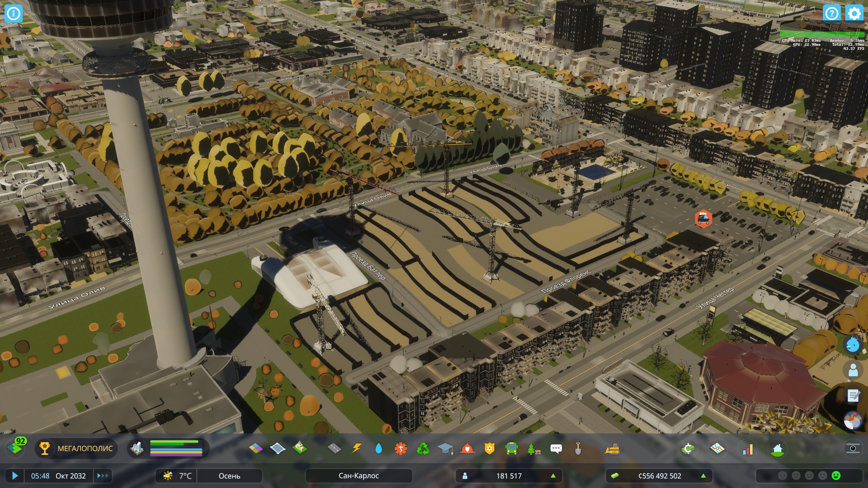Toggle the info view with top-left i button

point(14,14)
